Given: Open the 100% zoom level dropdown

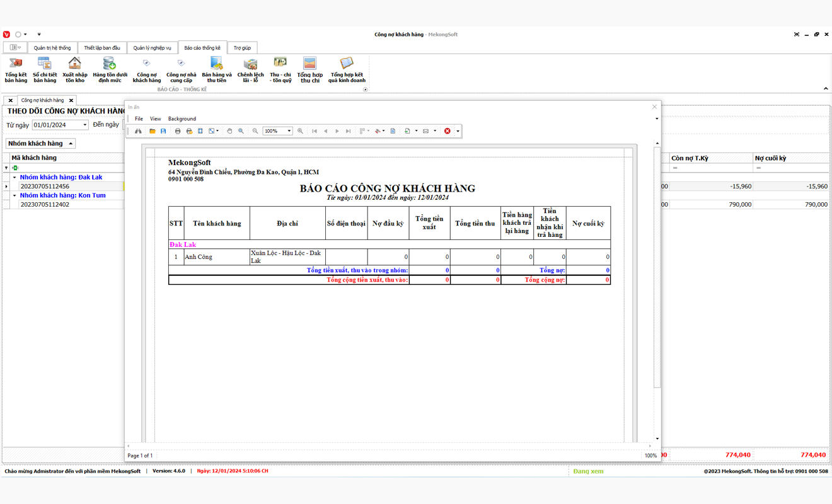Looking at the screenshot, I should 289,131.
